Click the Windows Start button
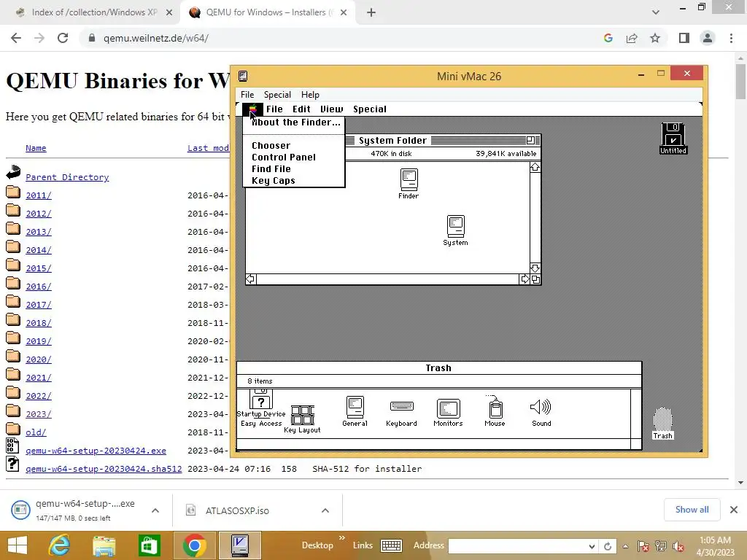The height and width of the screenshot is (560, 747). (x=18, y=545)
